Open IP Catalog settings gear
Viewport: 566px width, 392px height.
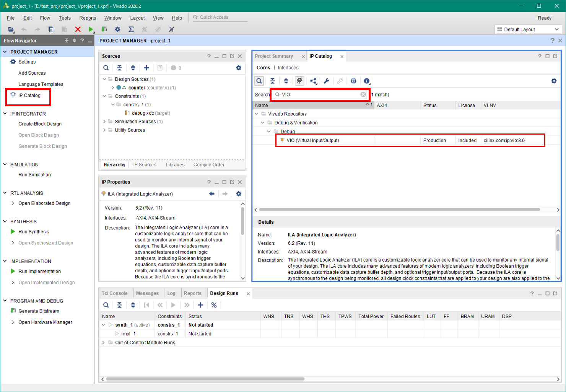pyautogui.click(x=554, y=81)
